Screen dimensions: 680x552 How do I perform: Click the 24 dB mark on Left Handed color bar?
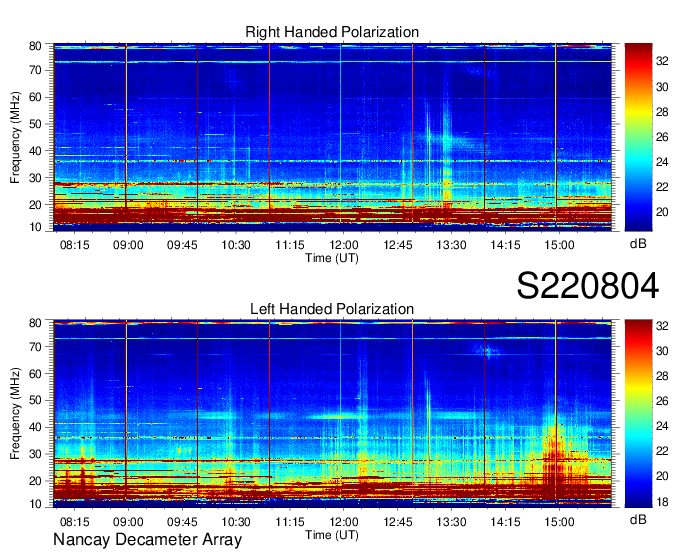(662, 426)
